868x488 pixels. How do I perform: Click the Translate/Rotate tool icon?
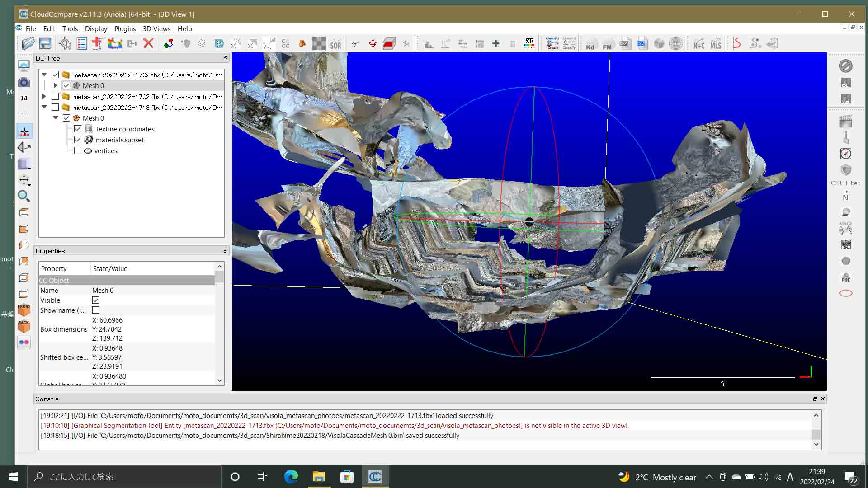click(373, 43)
